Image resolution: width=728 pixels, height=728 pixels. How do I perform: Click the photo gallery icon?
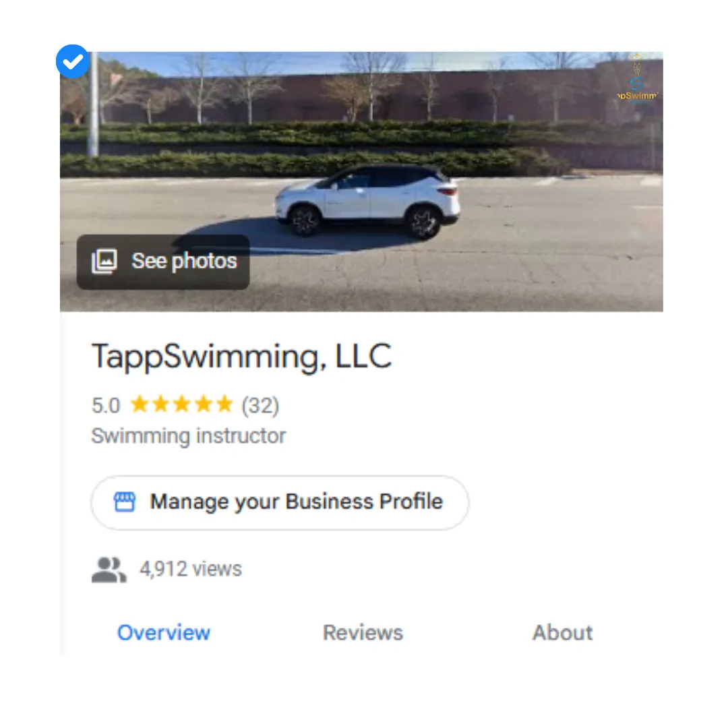[x=104, y=262]
